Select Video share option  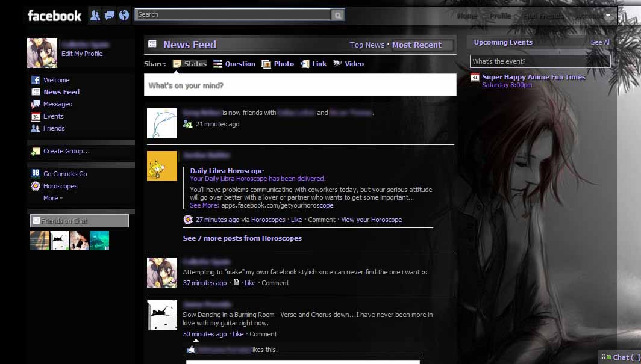coord(348,64)
